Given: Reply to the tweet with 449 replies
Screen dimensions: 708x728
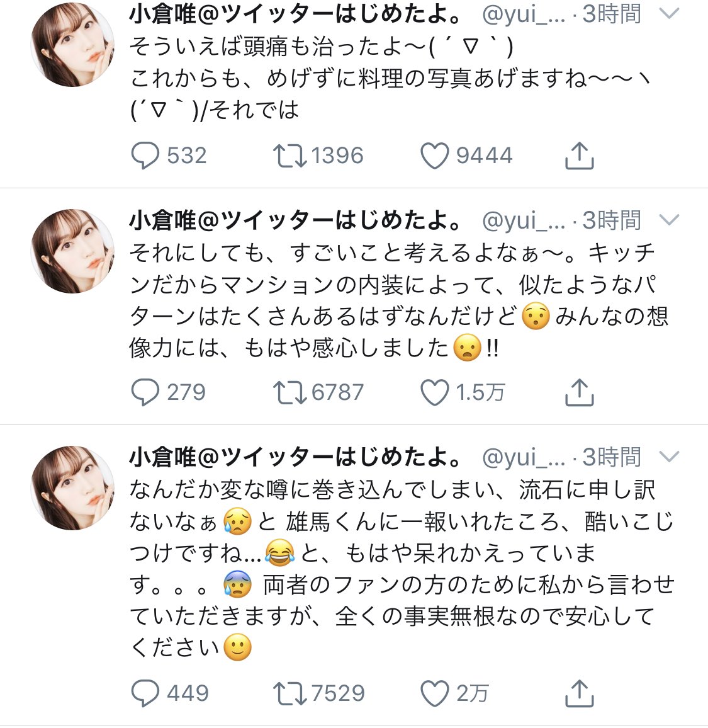Looking at the screenshot, I should pyautogui.click(x=145, y=693).
